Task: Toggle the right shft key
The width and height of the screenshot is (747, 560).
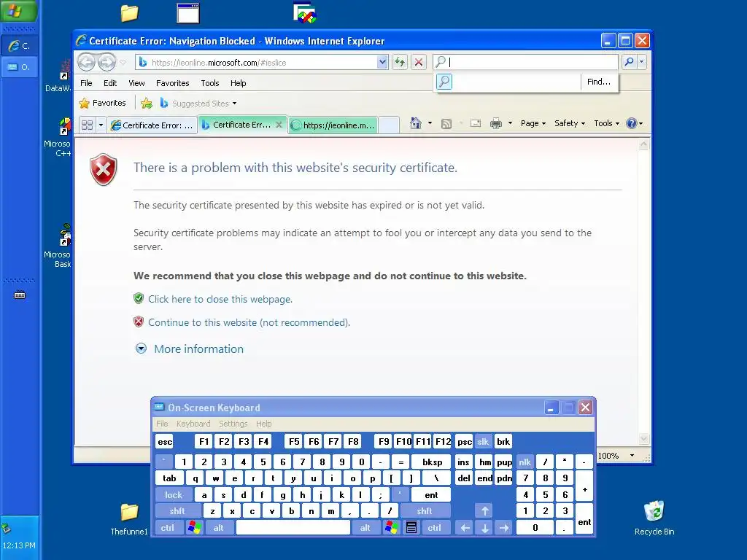Action: click(x=424, y=511)
